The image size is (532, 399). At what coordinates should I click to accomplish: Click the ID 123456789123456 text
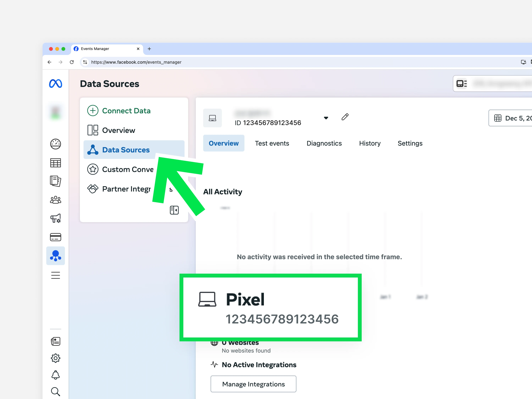[268, 123]
